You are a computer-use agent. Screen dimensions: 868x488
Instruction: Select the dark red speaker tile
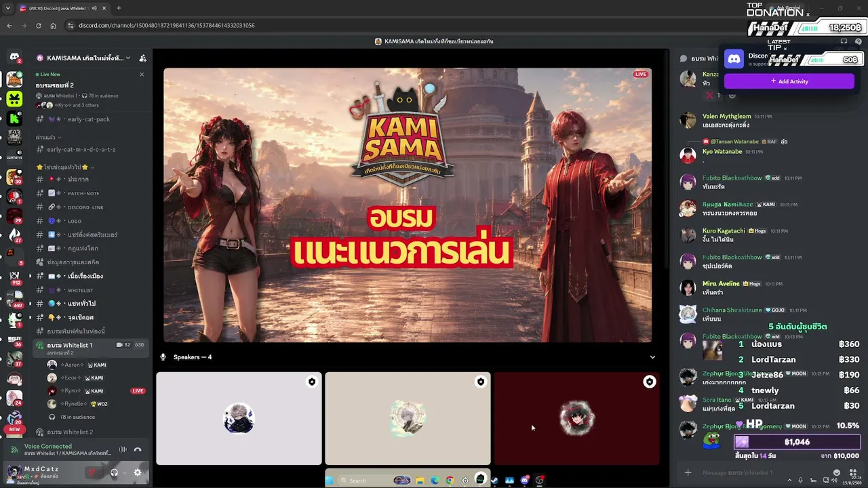[x=576, y=418]
